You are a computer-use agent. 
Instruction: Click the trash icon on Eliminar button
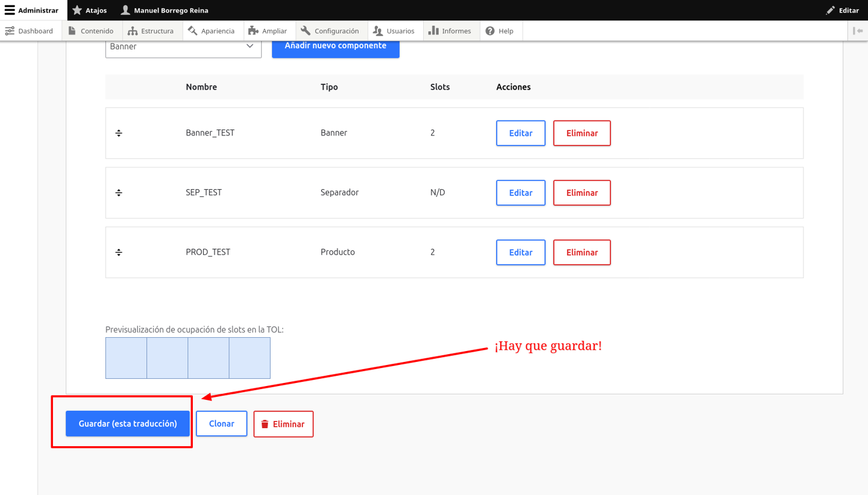(x=265, y=425)
